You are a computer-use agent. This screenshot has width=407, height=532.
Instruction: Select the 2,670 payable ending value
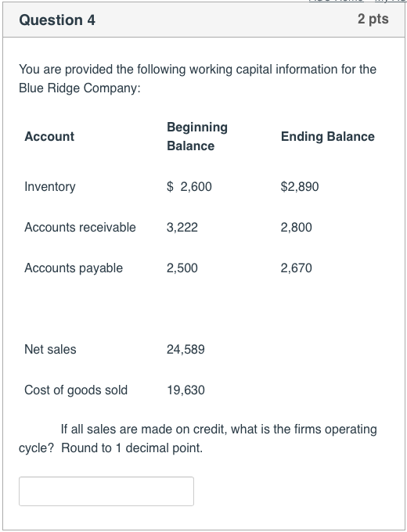(297, 268)
